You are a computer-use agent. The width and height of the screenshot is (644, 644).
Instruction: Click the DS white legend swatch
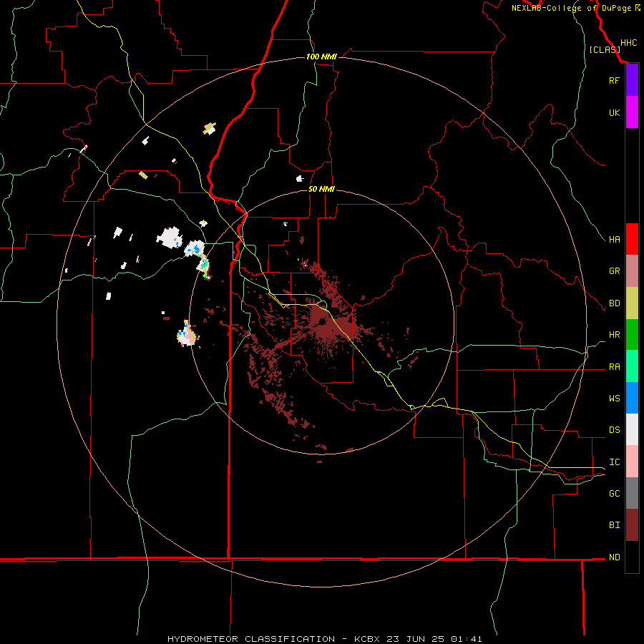pos(632,429)
